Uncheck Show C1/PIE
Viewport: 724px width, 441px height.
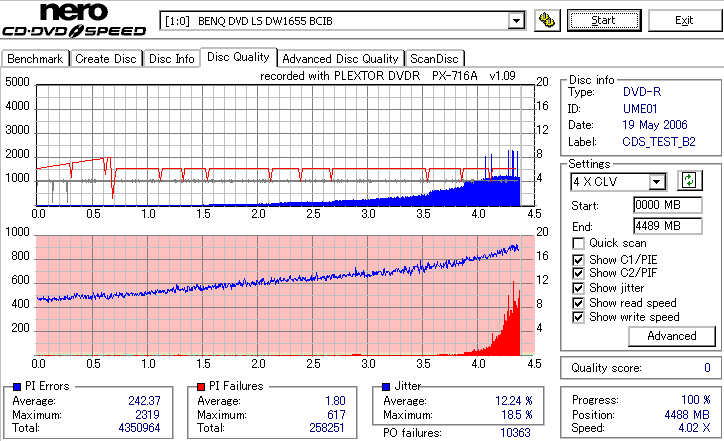pos(578,260)
